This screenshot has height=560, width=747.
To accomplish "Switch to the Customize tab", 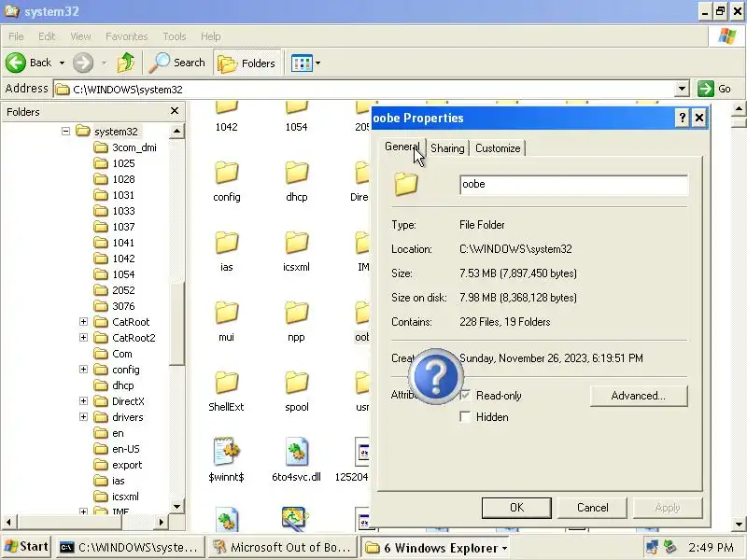I will [x=498, y=148].
